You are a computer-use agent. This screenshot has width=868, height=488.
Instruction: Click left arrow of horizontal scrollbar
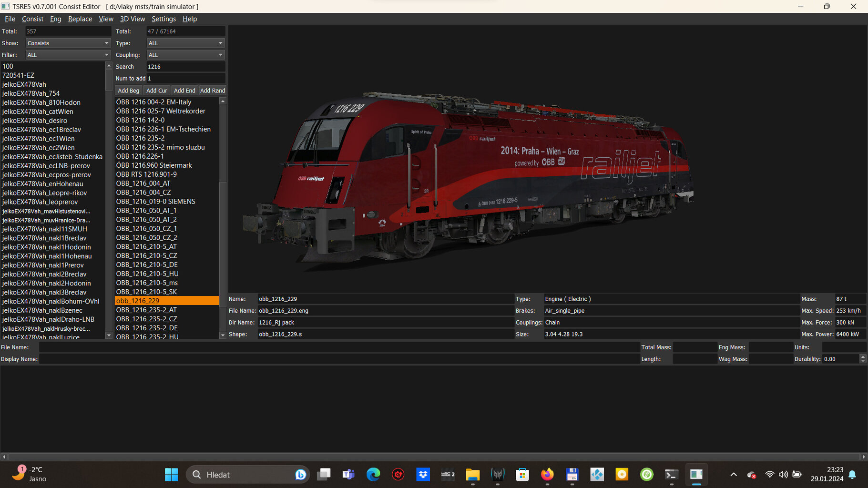[4, 457]
